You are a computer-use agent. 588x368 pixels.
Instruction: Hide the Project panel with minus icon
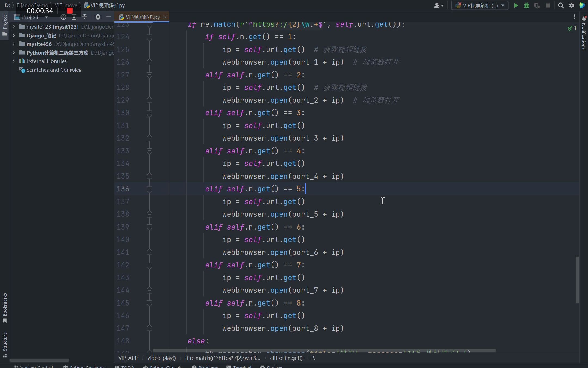coord(109,17)
